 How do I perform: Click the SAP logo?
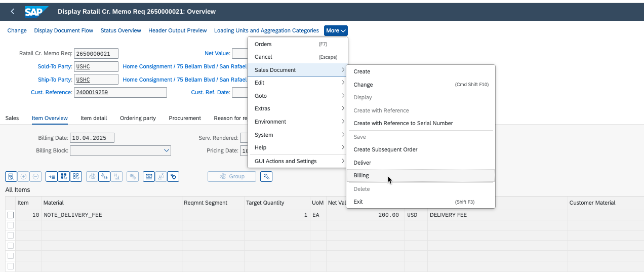click(x=36, y=11)
